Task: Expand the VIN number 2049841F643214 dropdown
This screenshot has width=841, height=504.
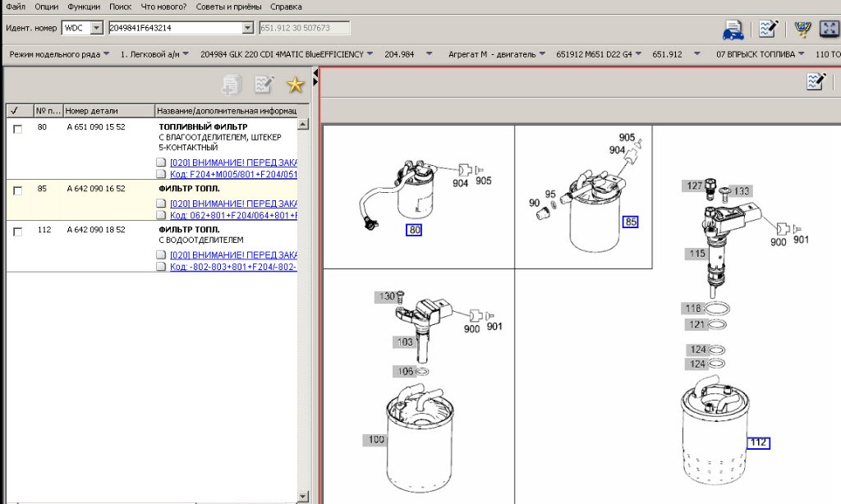Action: tap(248, 28)
